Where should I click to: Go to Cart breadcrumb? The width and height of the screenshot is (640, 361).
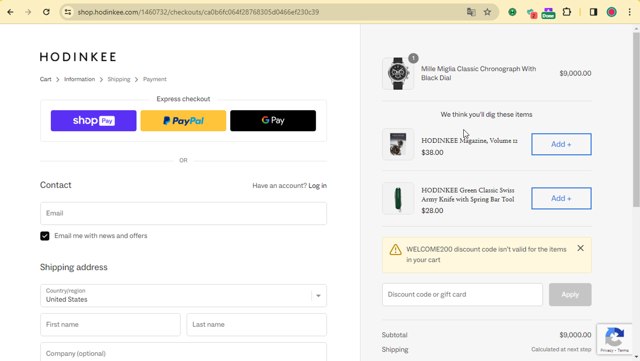click(x=45, y=79)
